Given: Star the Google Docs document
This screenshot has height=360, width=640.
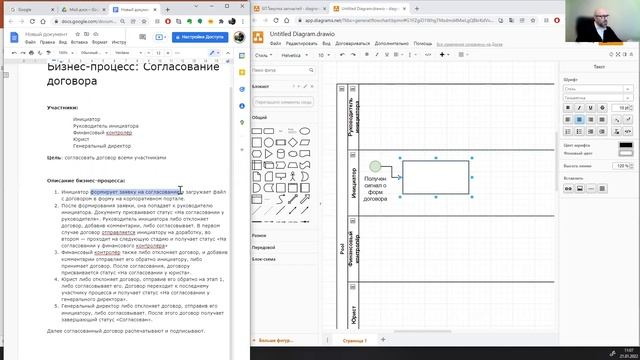Looking at the screenshot, I should [78, 34].
